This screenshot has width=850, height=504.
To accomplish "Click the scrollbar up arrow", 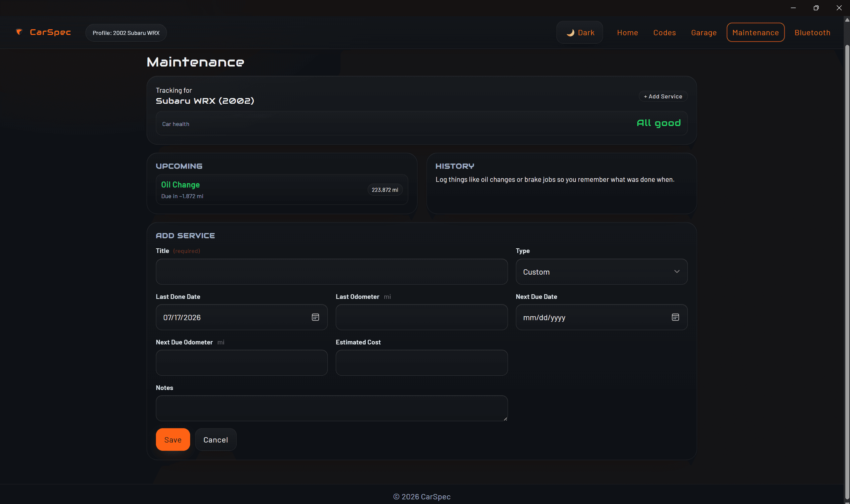I will point(847,20).
